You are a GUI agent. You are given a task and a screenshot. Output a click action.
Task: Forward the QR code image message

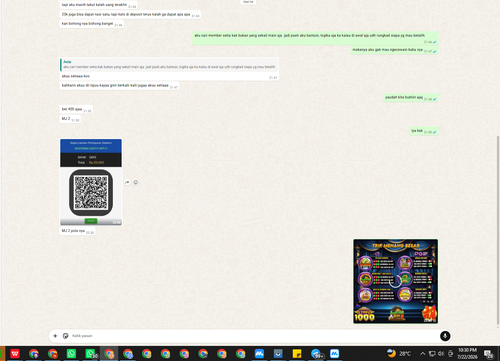pyautogui.click(x=127, y=182)
